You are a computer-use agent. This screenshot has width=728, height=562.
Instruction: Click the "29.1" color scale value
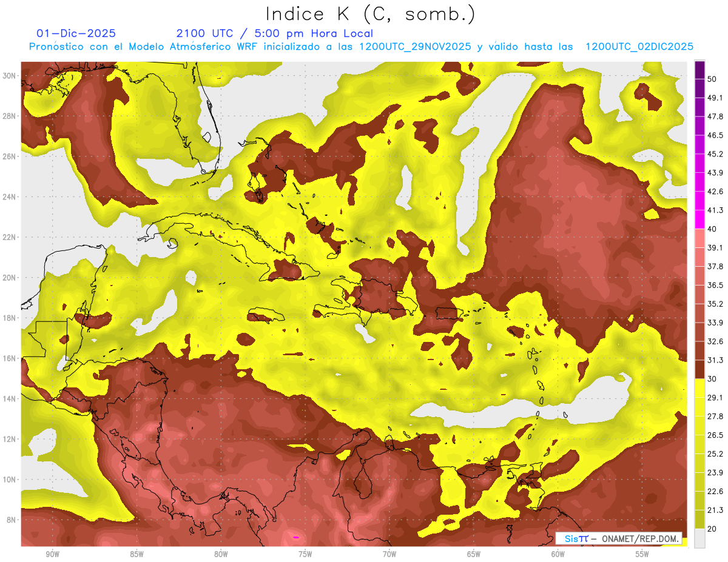click(715, 398)
